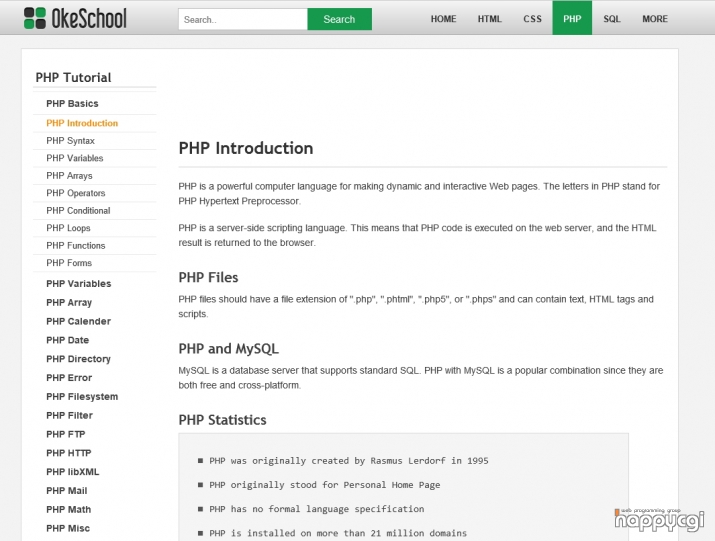Expand the PHP FTP section
The image size is (715, 541).
point(66,434)
